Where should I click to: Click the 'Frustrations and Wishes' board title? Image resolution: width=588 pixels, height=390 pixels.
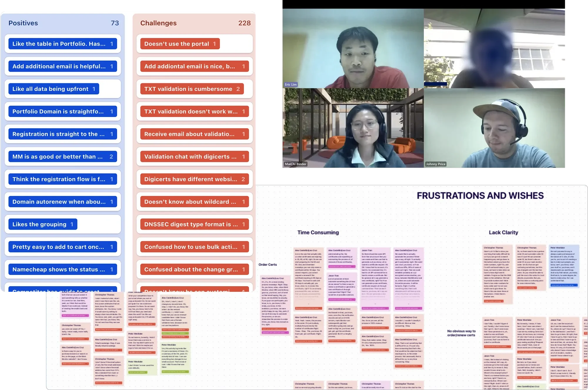point(480,196)
